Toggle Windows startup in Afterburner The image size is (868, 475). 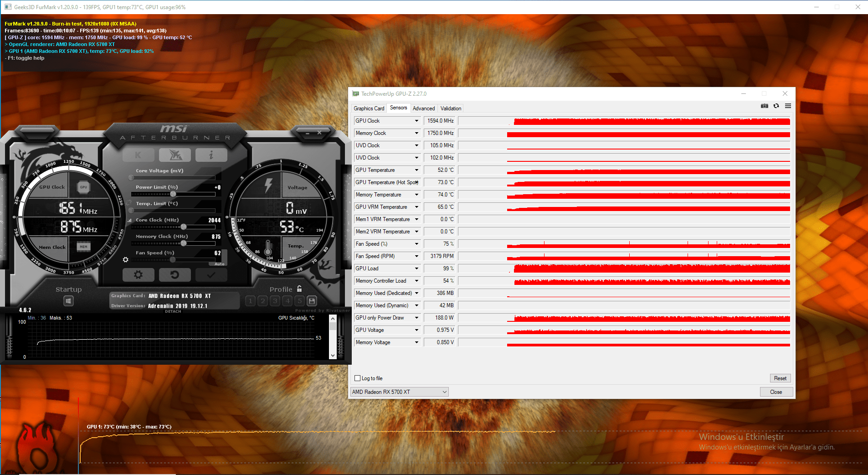pos(68,300)
